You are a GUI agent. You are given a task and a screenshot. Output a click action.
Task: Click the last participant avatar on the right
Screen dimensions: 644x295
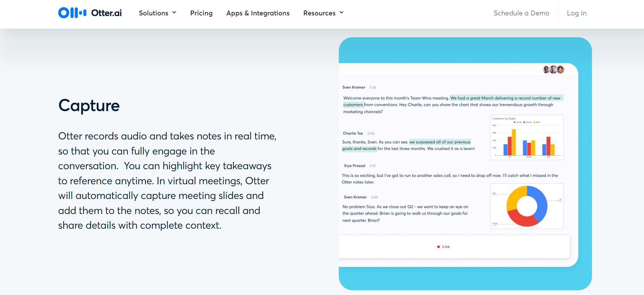[561, 70]
